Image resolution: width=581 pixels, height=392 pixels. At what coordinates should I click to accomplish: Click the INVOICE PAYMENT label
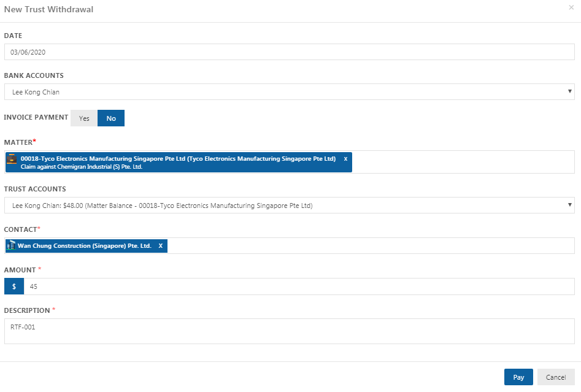[x=36, y=117]
